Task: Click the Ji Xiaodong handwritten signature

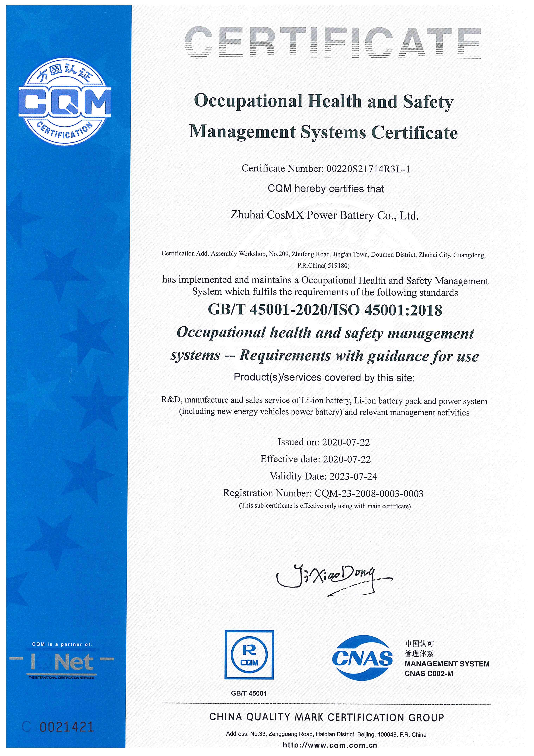Action: (x=334, y=580)
